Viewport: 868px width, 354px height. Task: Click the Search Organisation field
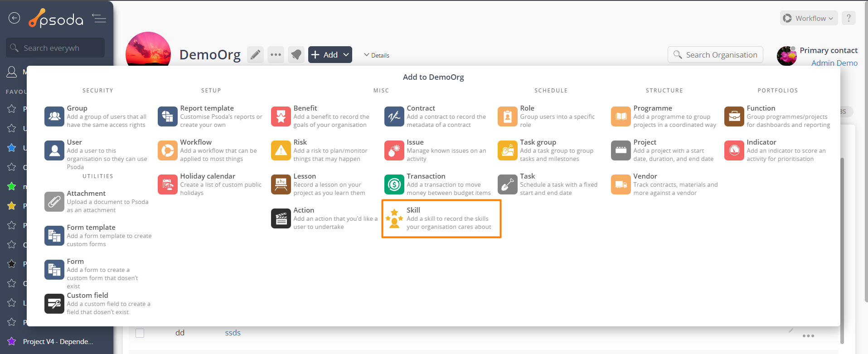pyautogui.click(x=721, y=55)
